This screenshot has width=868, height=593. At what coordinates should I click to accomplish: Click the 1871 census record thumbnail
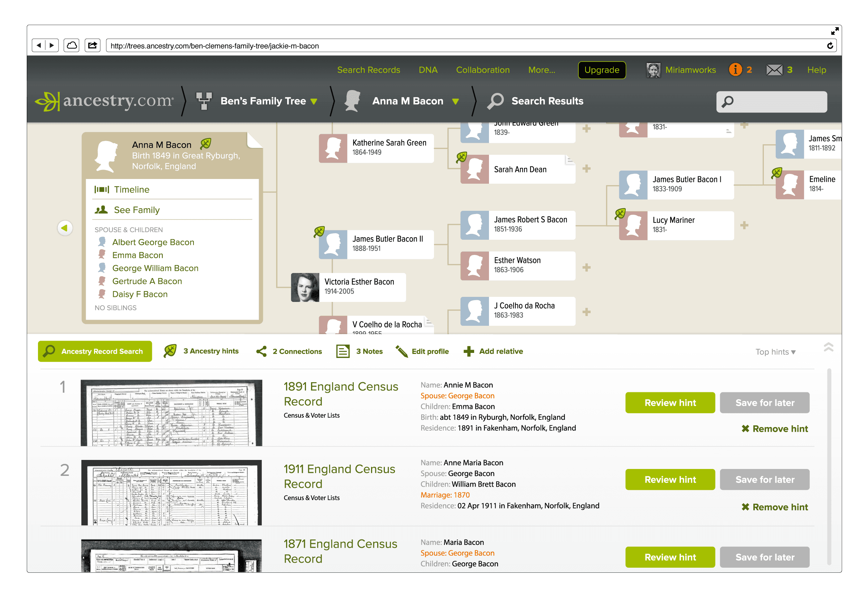pos(170,556)
